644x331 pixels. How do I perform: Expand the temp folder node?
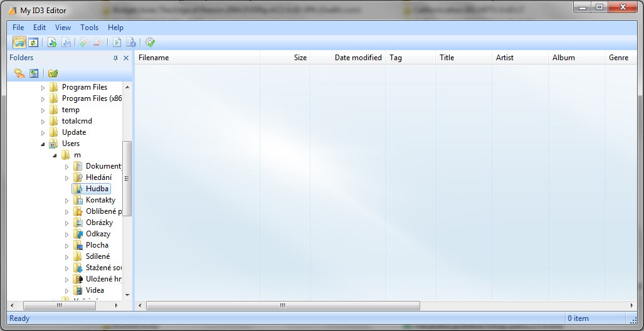click(43, 110)
